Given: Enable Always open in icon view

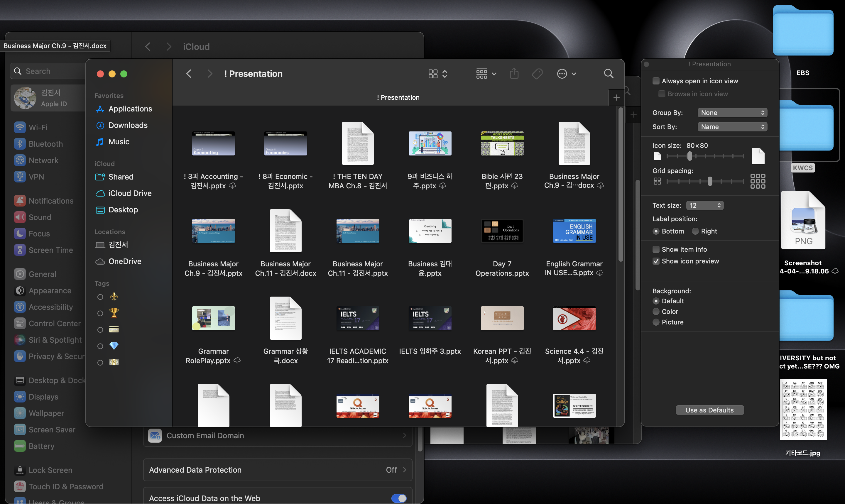Looking at the screenshot, I should click(x=656, y=81).
